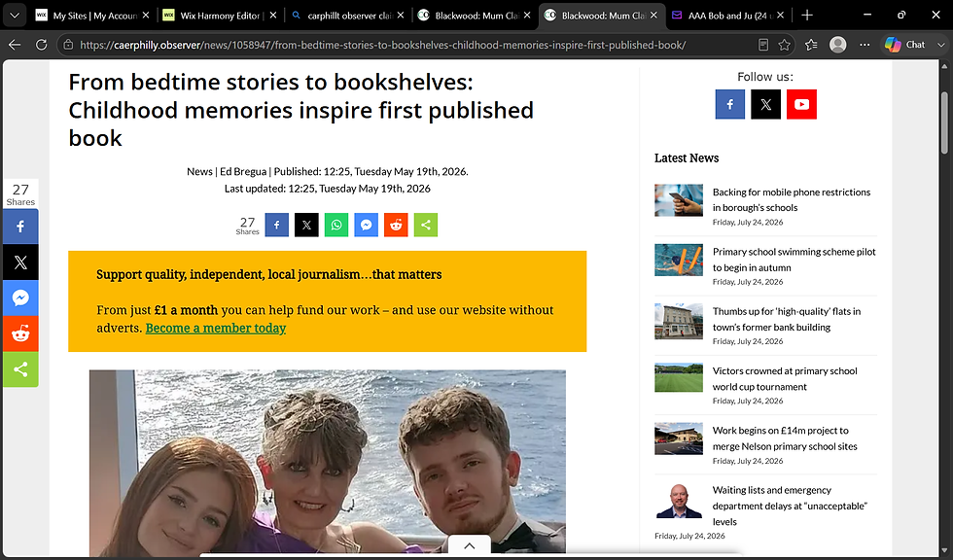Expand tab actions menu chevron

[x=14, y=16]
